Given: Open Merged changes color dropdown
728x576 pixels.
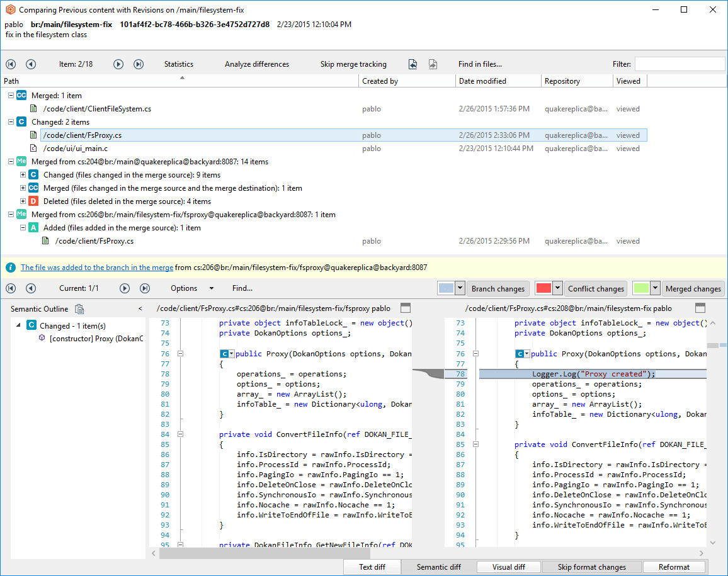Looking at the screenshot, I should [x=655, y=288].
